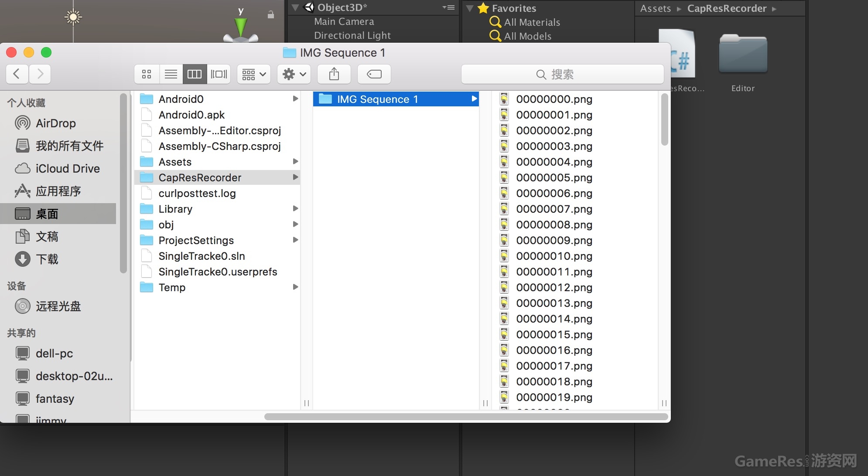Expand the Temp folder arrow
This screenshot has width=868, height=476.
(295, 287)
